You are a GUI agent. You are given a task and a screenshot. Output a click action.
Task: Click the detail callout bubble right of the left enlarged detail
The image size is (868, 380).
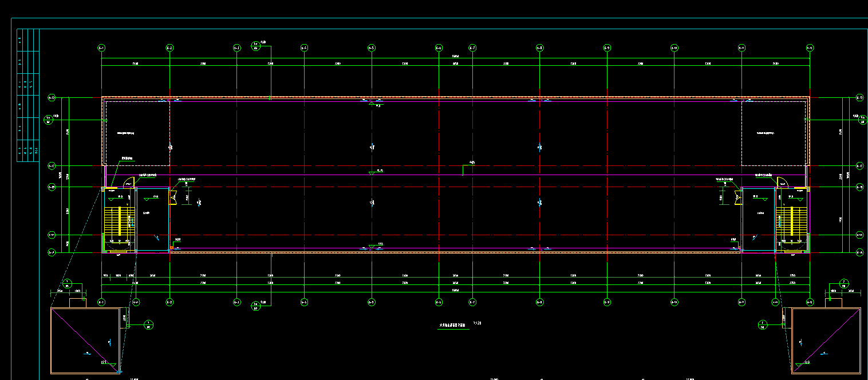pos(148,325)
